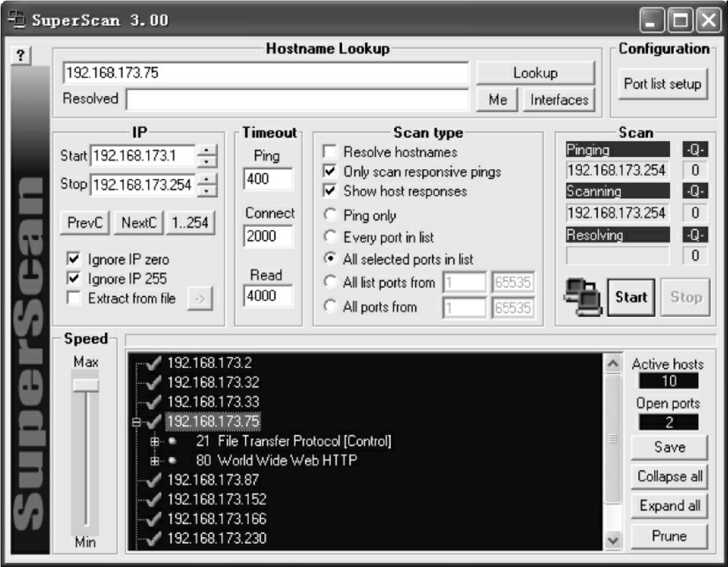Enable Resolve hostnames checkbox
The image size is (728, 567).
329,152
